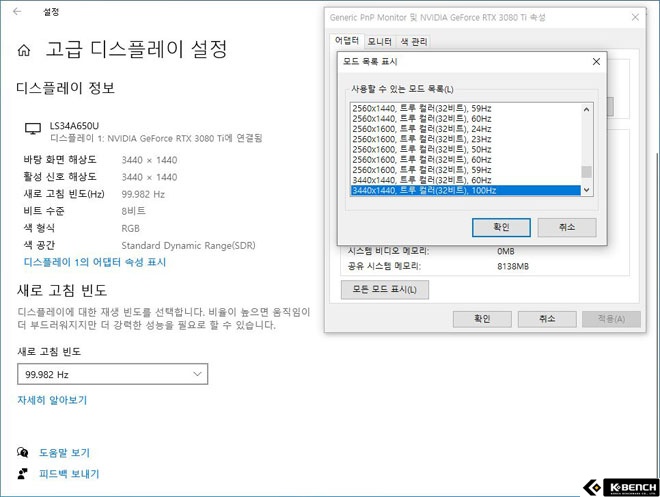Screen dimensions: 660x497
Task: Click the 99.982 Hz refresh rate value
Action: [143, 194]
